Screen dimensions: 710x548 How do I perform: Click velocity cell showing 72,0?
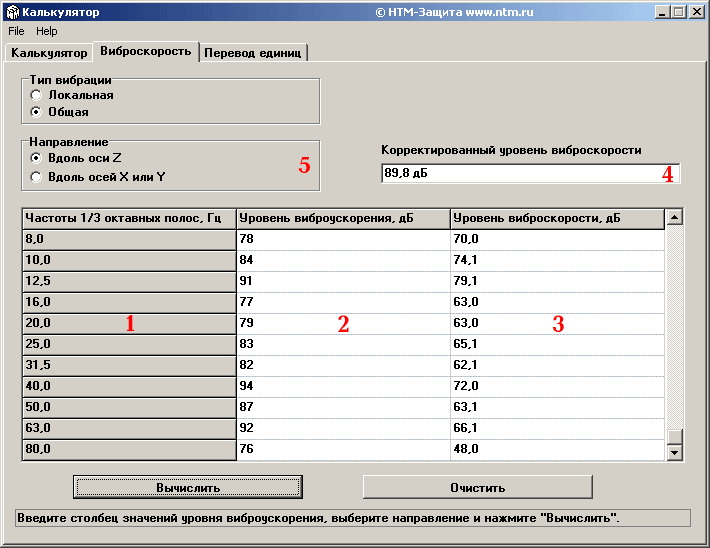coord(557,387)
